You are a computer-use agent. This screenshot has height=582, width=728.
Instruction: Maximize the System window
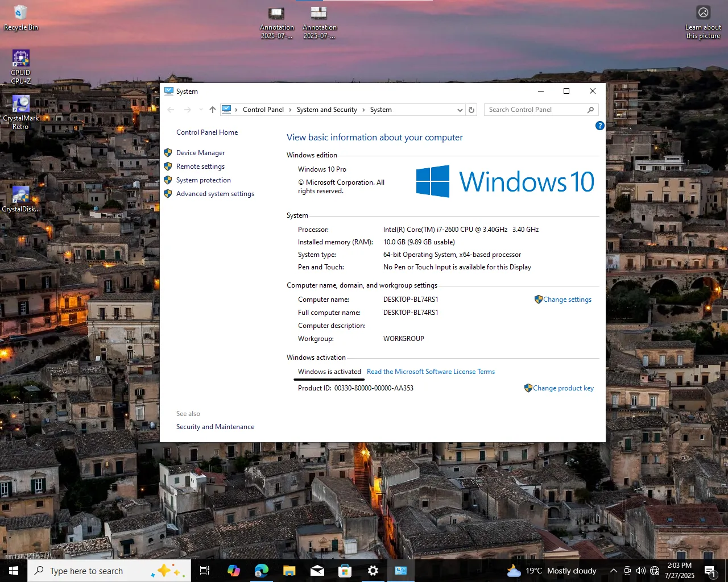point(566,91)
